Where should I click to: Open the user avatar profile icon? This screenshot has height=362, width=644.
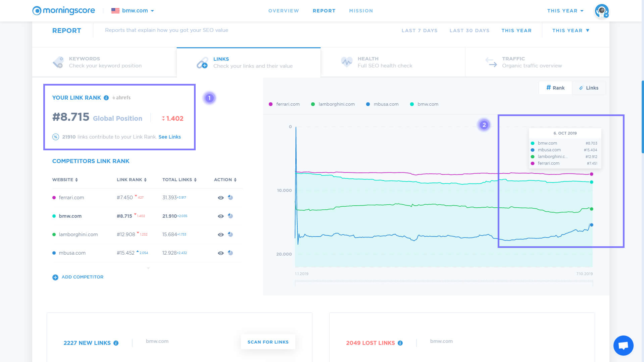601,11
